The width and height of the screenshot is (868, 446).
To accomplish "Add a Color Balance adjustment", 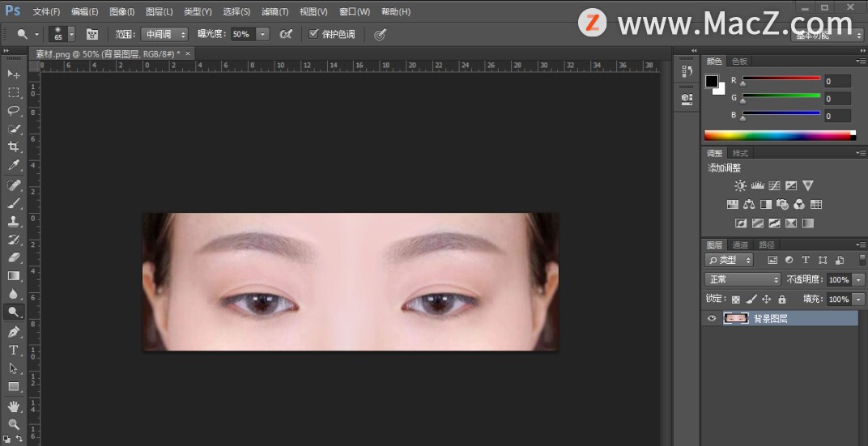I will [x=749, y=205].
